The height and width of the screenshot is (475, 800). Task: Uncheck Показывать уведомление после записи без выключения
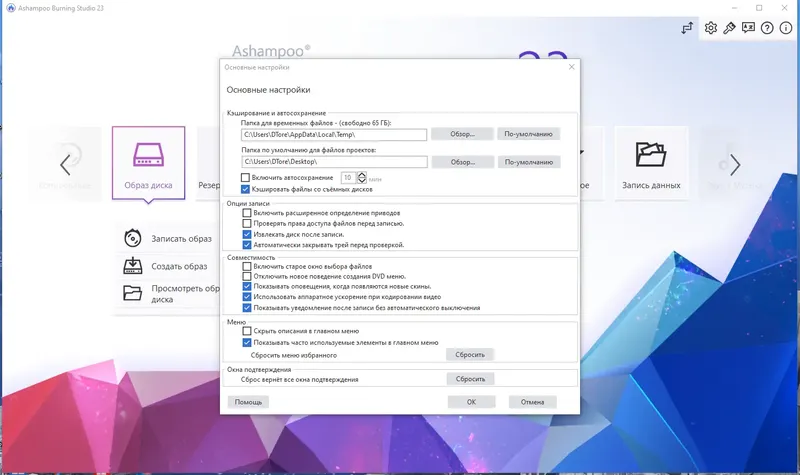(x=247, y=308)
